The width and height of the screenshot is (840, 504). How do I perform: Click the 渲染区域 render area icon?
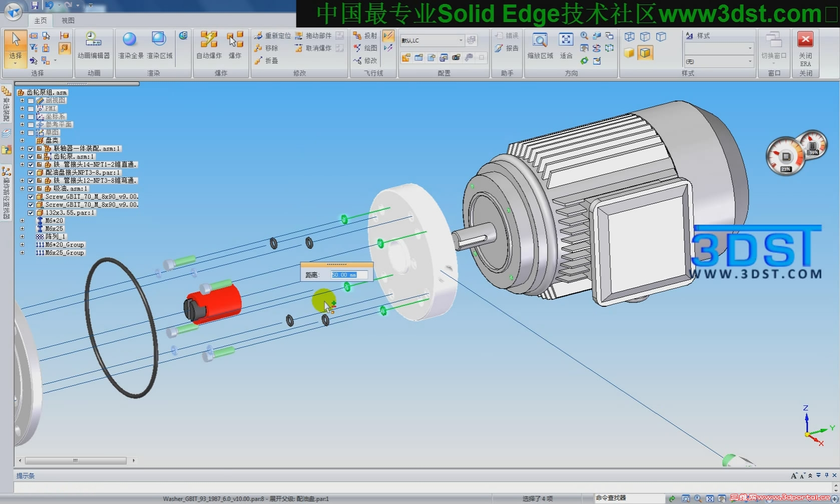point(159,45)
